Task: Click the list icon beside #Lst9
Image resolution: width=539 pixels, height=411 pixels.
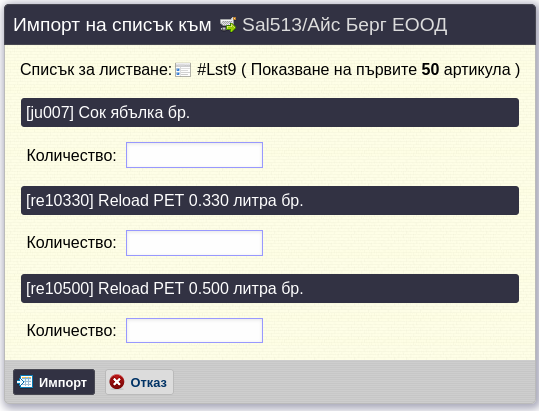Action: pos(183,70)
